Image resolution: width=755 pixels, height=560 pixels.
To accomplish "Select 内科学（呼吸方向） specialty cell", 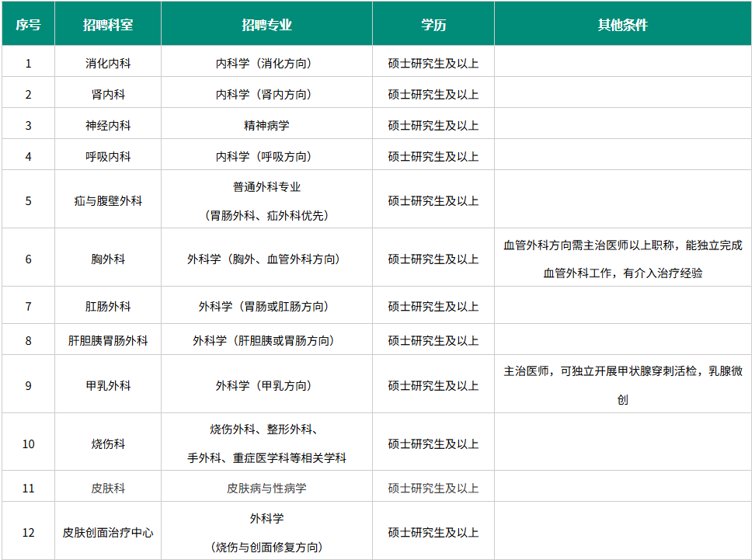I will pos(266,156).
